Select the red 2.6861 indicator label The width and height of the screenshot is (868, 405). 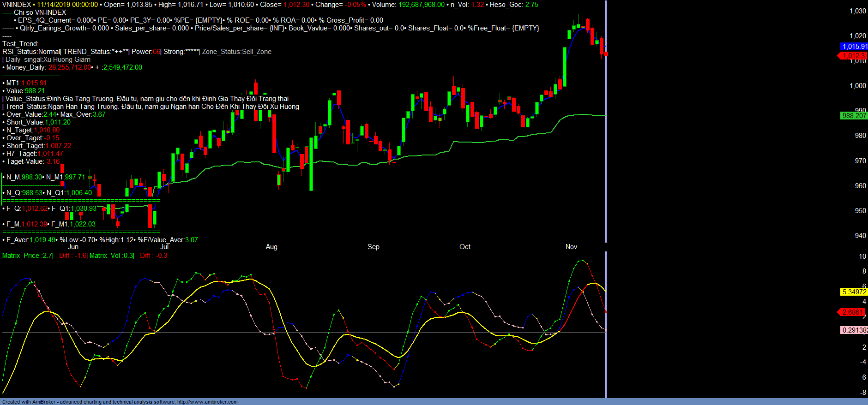pyautogui.click(x=852, y=312)
